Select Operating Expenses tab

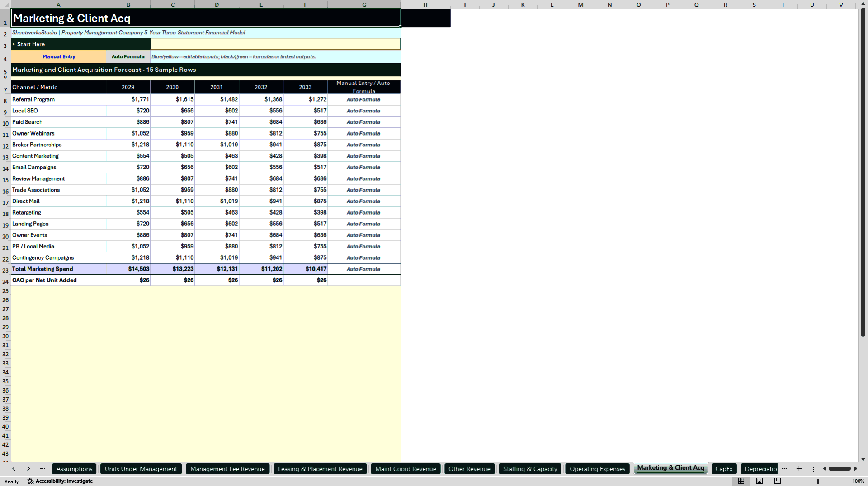pos(597,469)
